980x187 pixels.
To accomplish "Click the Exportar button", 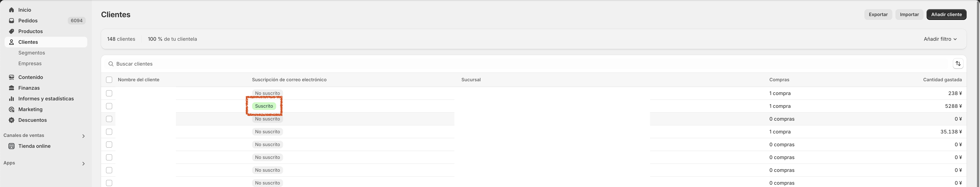I will pos(878,15).
